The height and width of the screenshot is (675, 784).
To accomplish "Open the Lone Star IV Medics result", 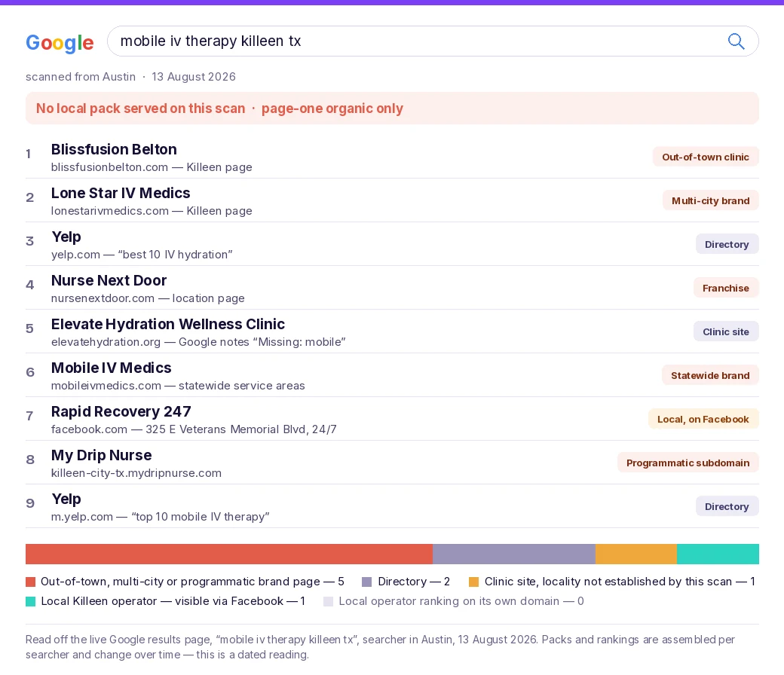I will (392, 201).
